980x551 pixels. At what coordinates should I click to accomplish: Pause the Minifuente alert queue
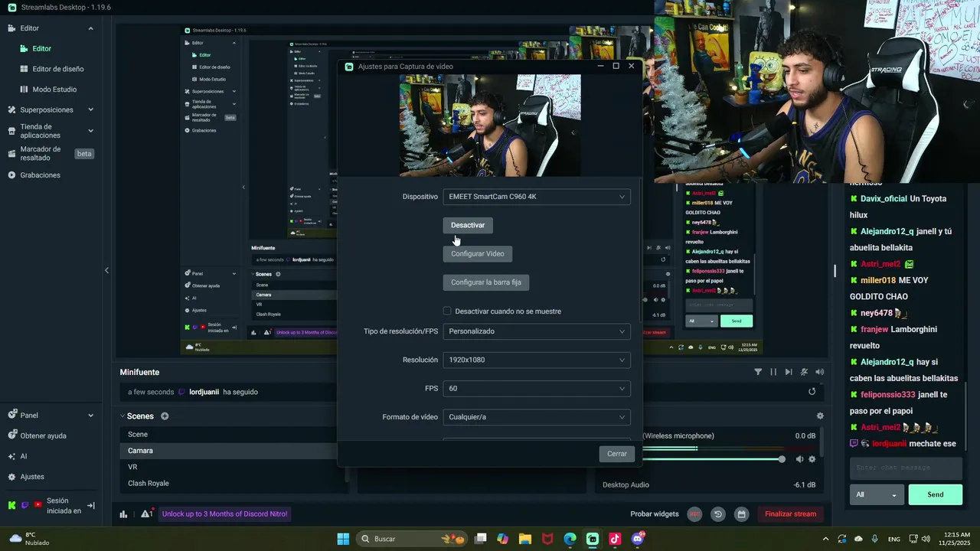[x=773, y=372]
